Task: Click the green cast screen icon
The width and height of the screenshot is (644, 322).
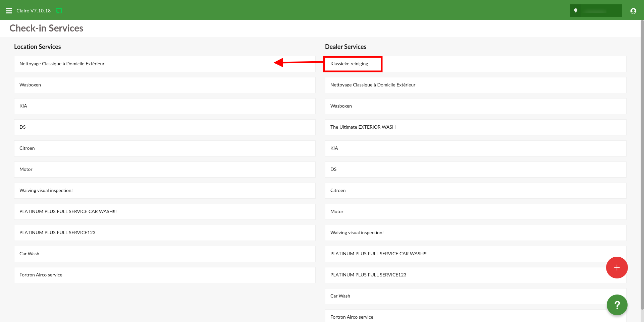Action: (x=59, y=11)
